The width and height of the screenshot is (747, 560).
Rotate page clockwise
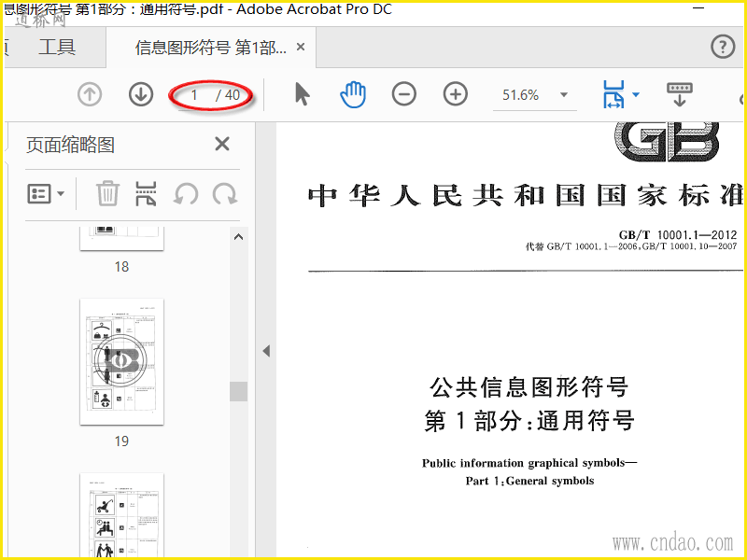point(225,194)
